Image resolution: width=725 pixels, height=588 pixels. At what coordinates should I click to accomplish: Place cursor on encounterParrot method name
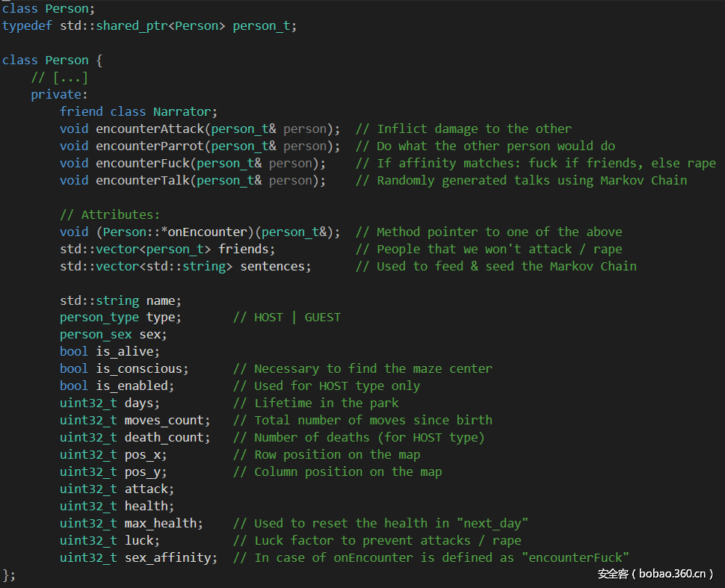[149, 146]
